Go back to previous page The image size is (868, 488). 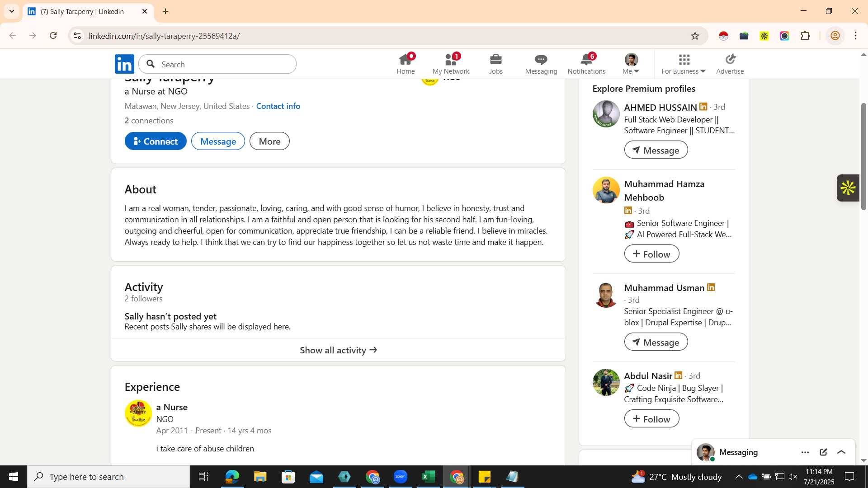point(13,36)
